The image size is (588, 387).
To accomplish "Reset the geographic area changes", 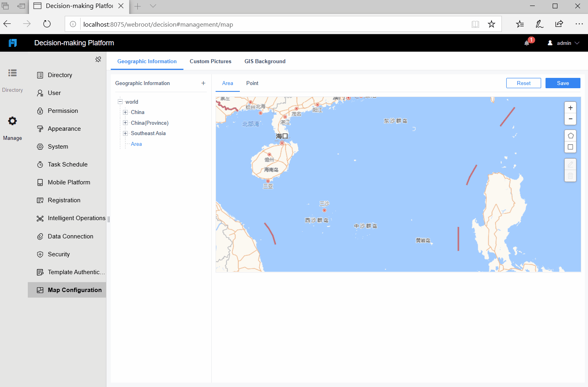I will (x=523, y=83).
